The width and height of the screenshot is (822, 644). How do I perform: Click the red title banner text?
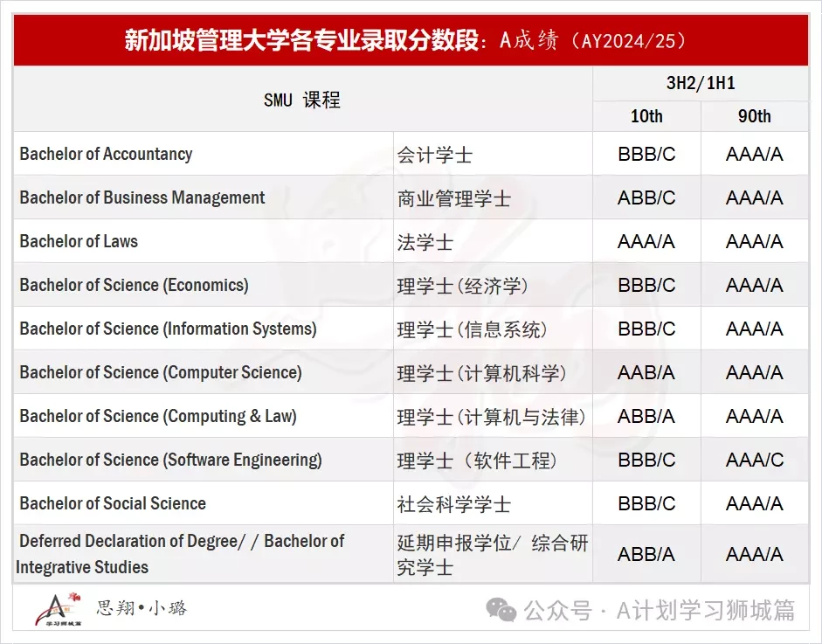tap(404, 40)
